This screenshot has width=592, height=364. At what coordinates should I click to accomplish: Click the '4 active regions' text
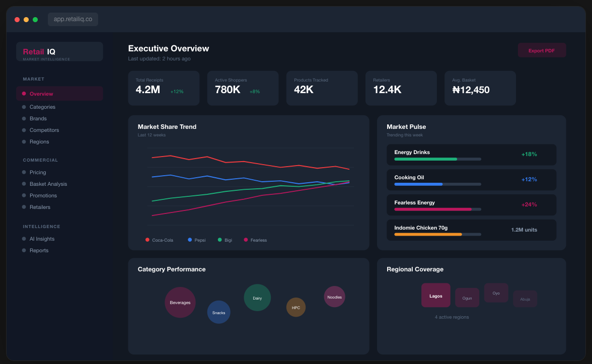point(452,317)
